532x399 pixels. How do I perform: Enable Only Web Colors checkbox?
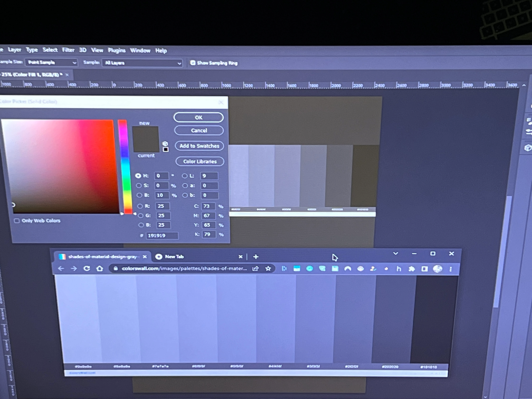tap(17, 221)
